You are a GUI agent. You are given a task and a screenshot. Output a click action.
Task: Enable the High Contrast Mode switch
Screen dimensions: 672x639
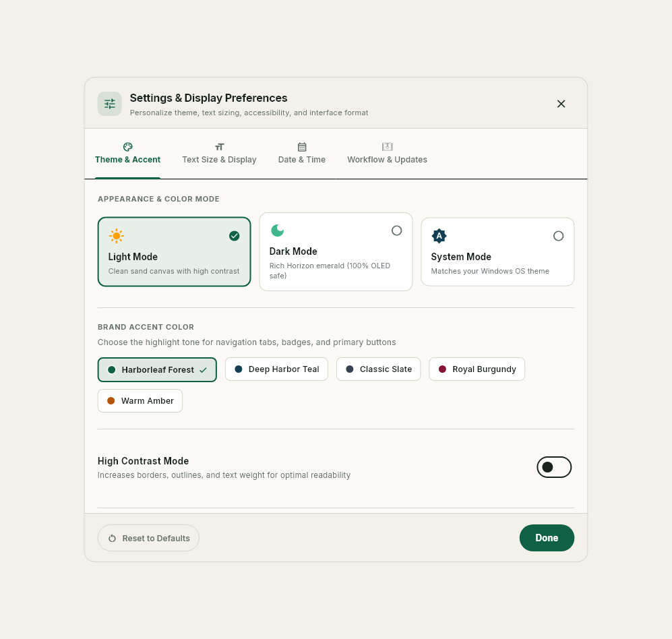click(554, 467)
